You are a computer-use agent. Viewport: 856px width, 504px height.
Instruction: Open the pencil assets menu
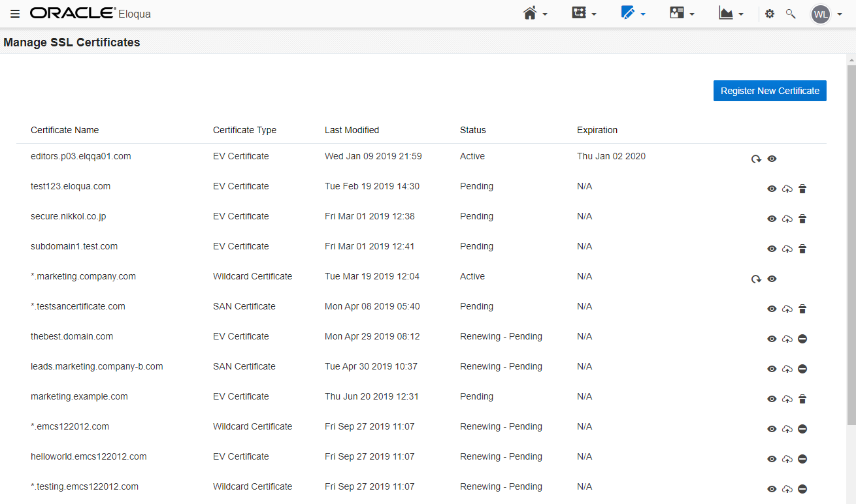click(x=633, y=14)
